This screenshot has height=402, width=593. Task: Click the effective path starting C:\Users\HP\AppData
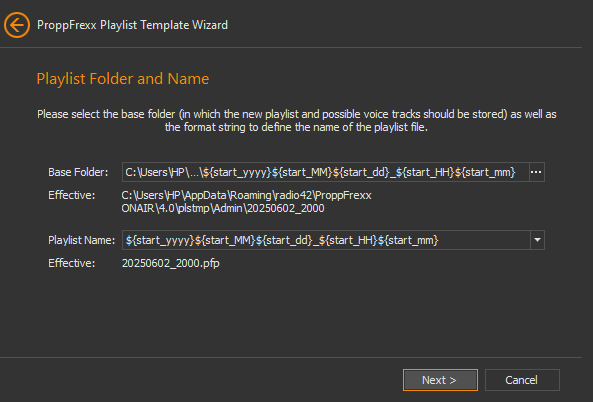tap(247, 195)
